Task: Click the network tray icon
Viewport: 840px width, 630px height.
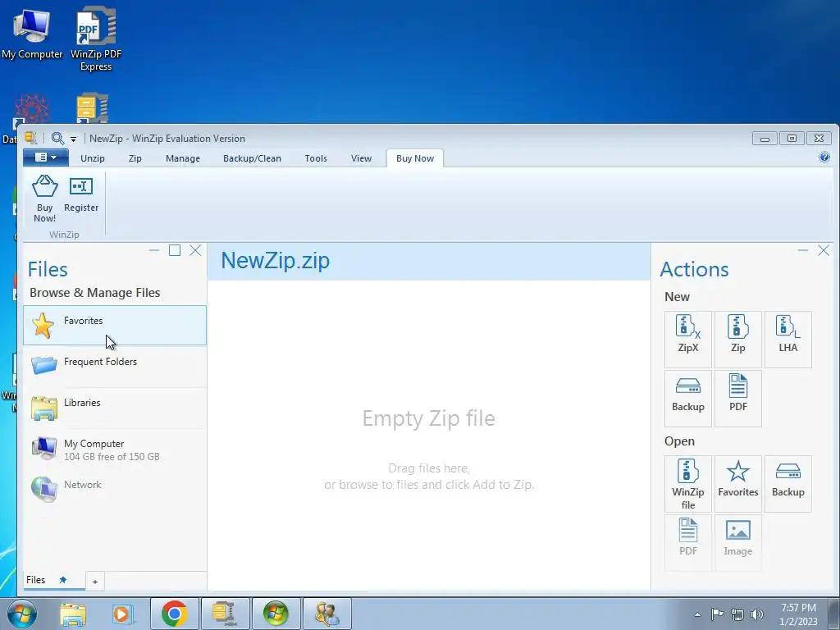Action: (737, 614)
